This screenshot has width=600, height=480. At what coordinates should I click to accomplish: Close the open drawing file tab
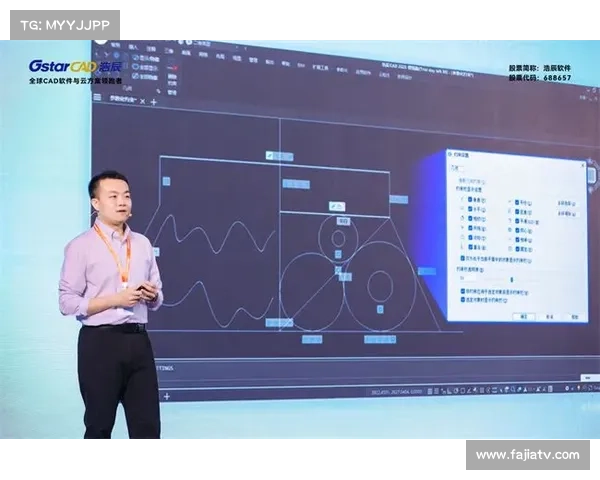pos(142,101)
